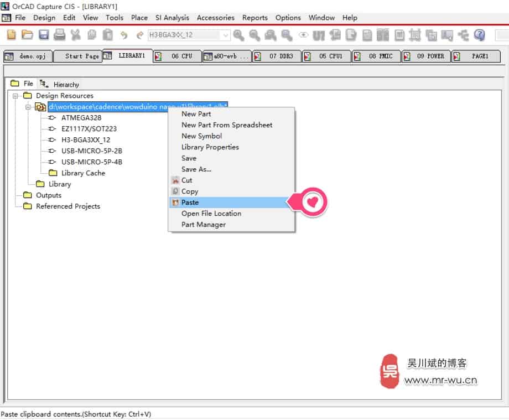Switch to the demo.opj tab

(28, 56)
